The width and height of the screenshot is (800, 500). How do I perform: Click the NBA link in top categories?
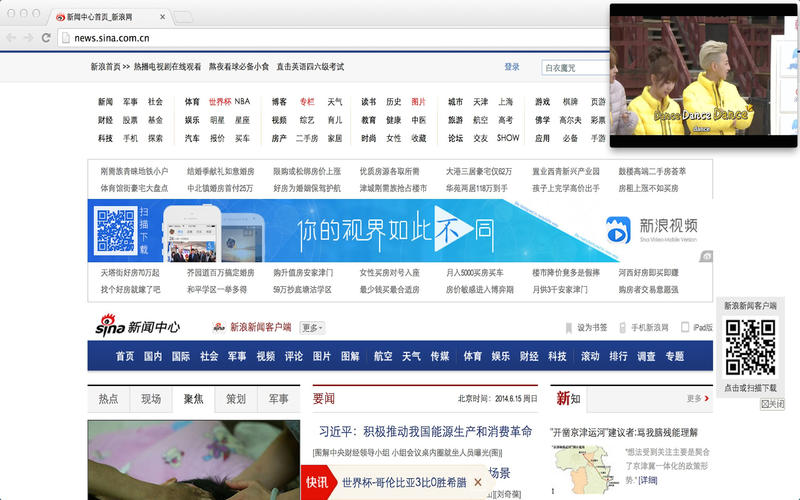[242, 102]
